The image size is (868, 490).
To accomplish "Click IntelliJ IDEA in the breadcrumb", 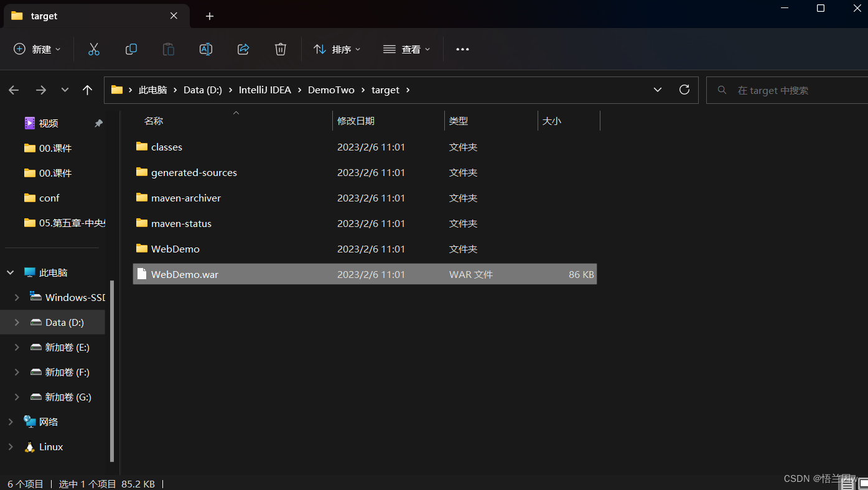I will pos(265,90).
